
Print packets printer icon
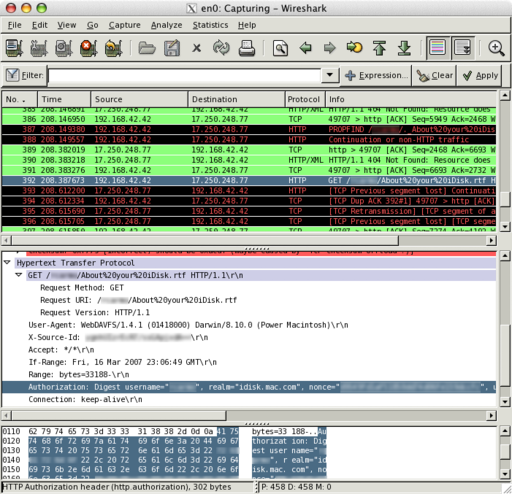pyautogui.click(x=247, y=48)
